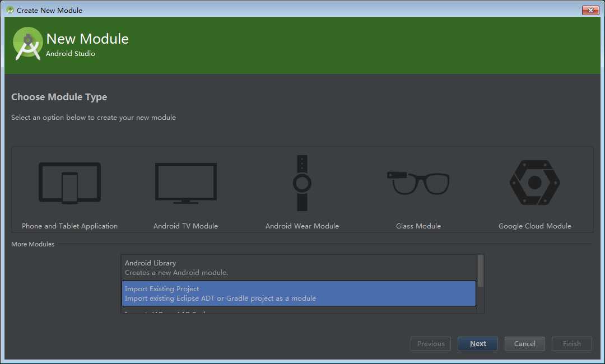Click the 'Phone and Tablet Application' label
The image size is (605, 364).
(x=70, y=226)
